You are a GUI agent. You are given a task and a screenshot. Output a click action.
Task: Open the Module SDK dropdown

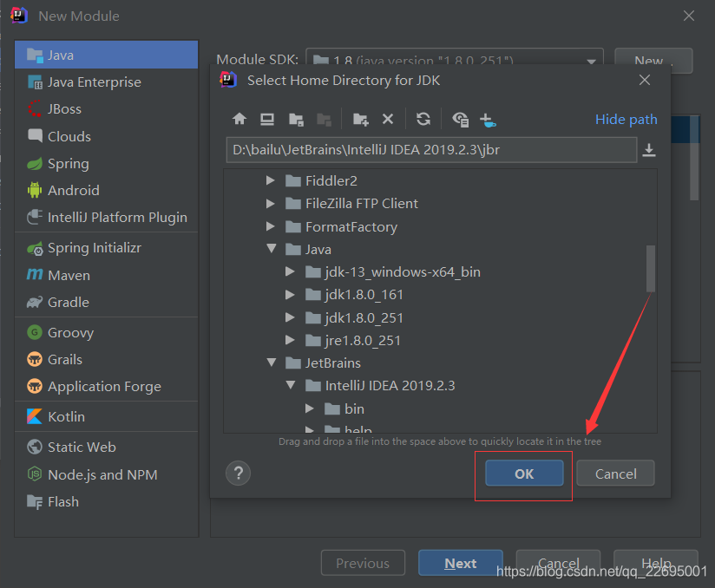tap(591, 61)
